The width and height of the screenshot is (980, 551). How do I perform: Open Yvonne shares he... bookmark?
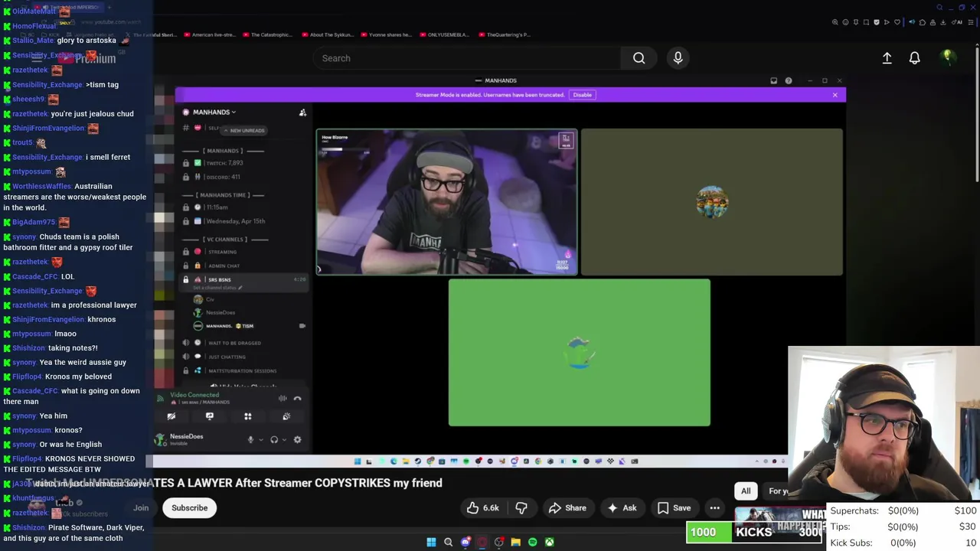tap(386, 34)
